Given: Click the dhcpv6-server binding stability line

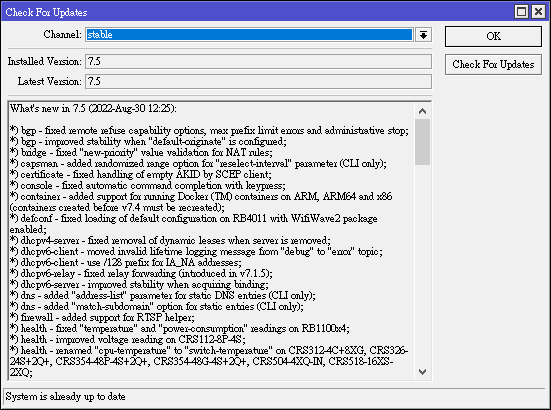Looking at the screenshot, I should tap(139, 284).
